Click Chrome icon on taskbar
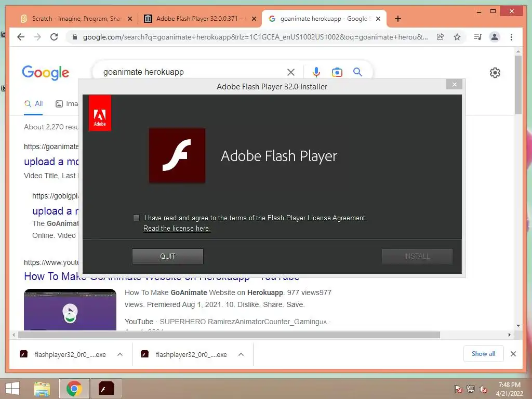 (74, 389)
